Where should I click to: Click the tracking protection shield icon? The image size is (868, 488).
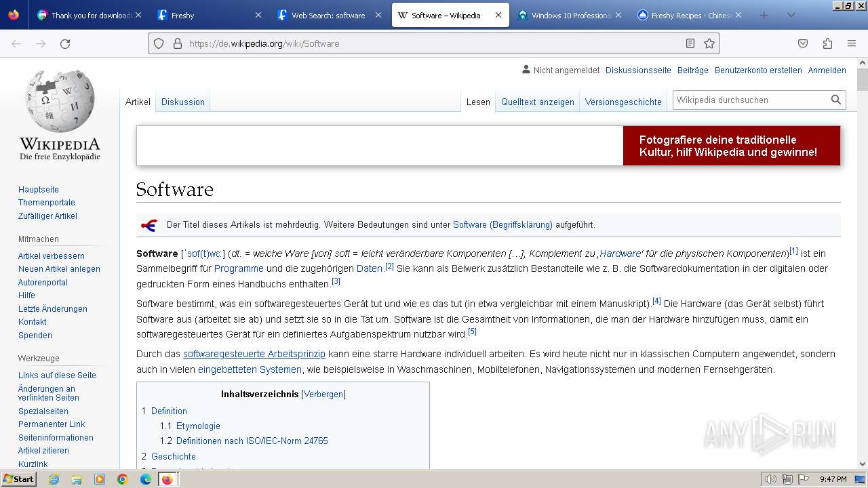(159, 43)
